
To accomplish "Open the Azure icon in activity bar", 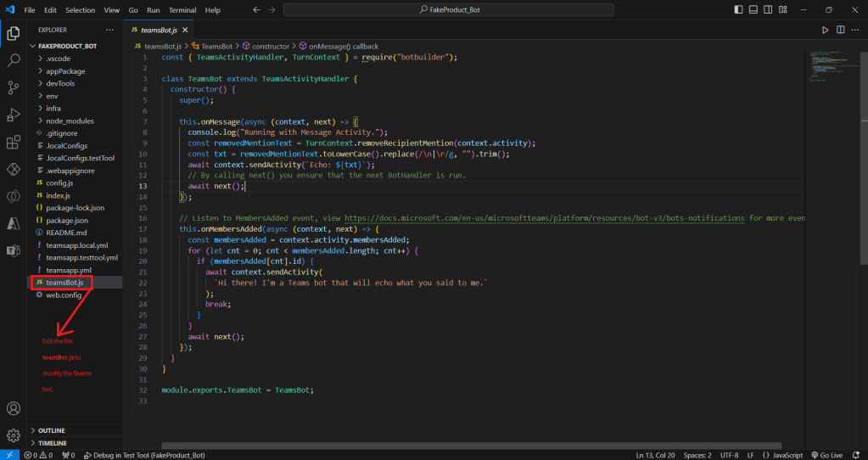I will tap(14, 223).
